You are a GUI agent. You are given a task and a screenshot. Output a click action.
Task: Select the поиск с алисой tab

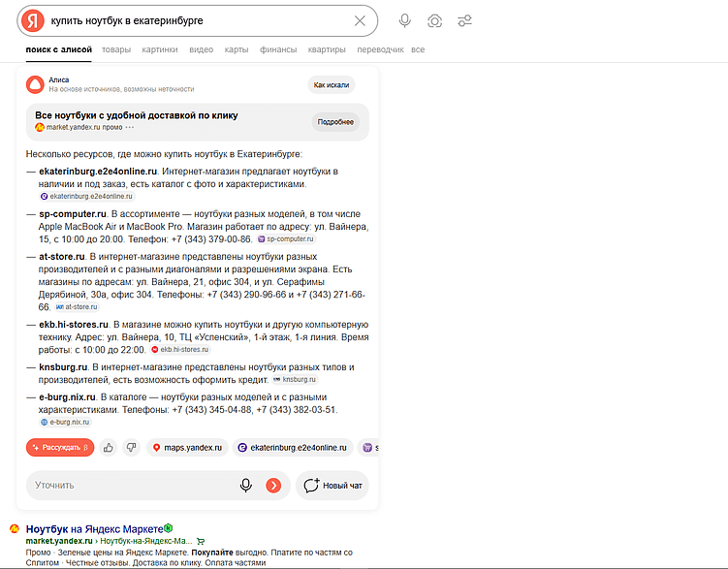coord(59,49)
